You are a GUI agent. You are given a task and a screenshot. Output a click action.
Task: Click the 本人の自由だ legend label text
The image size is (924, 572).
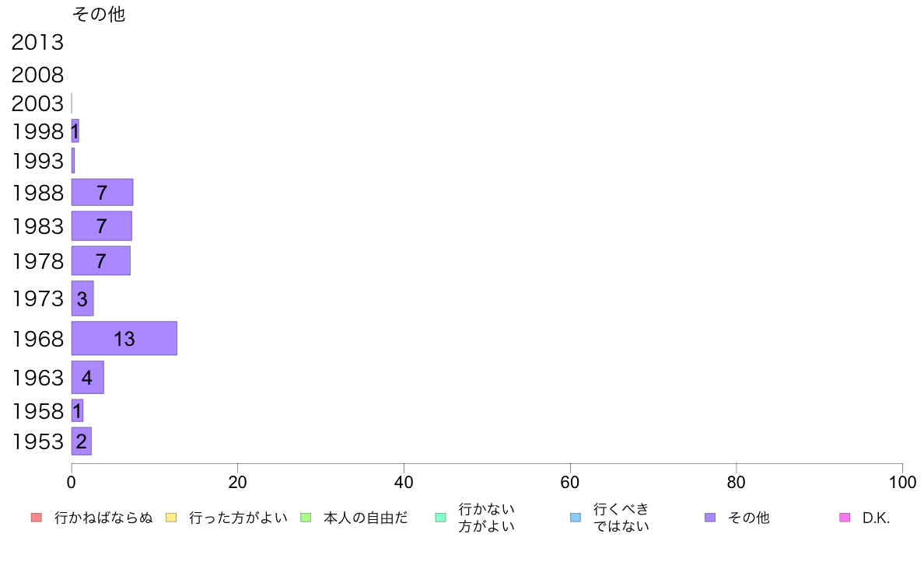(366, 518)
